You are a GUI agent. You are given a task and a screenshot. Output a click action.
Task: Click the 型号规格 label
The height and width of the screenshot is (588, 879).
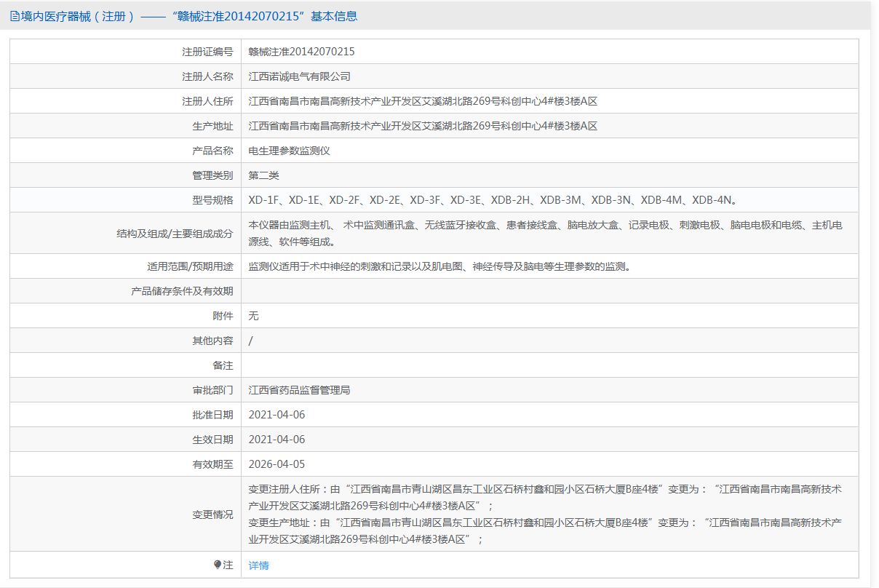click(x=212, y=200)
